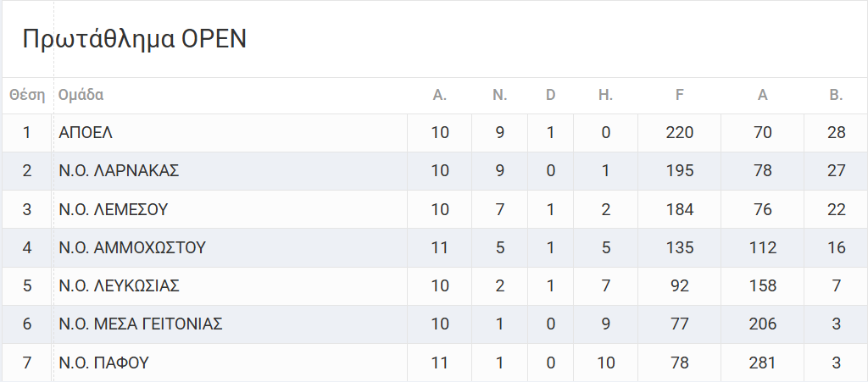Click the F goals-for column header
This screenshot has width=868, height=382.
[680, 95]
